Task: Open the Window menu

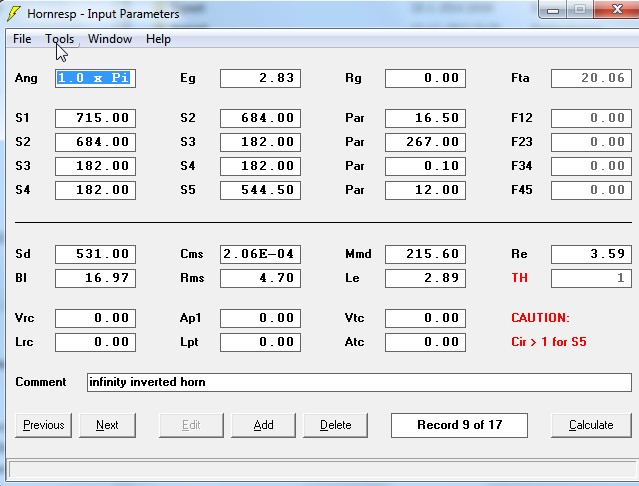Action: [x=110, y=39]
